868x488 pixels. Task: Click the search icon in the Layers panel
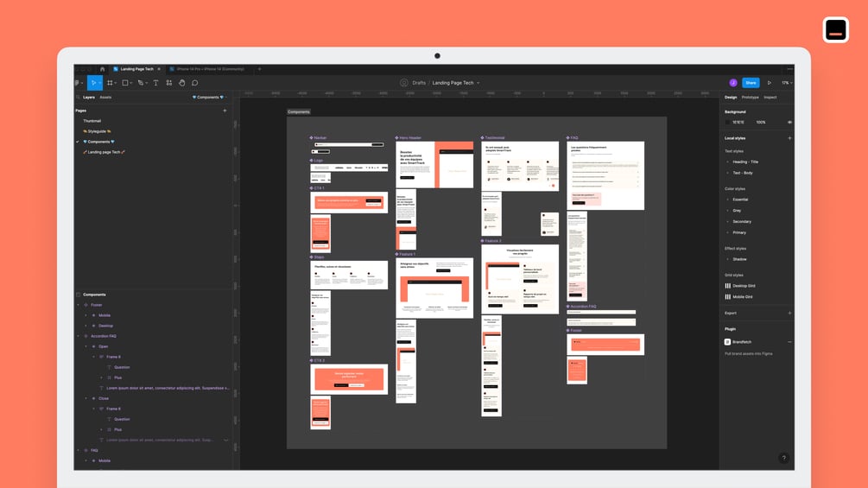(x=78, y=98)
